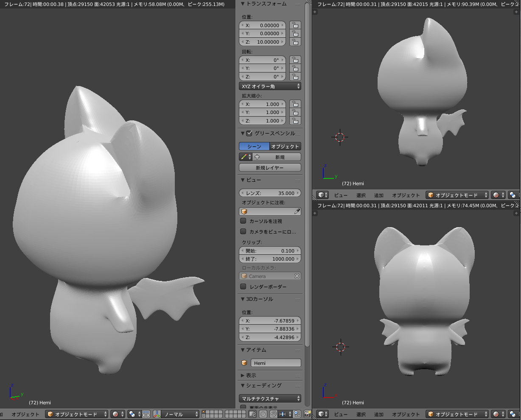Toggle the location X lock icon
Image resolution: width=521 pixels, height=420 pixels.
pos(295,25)
